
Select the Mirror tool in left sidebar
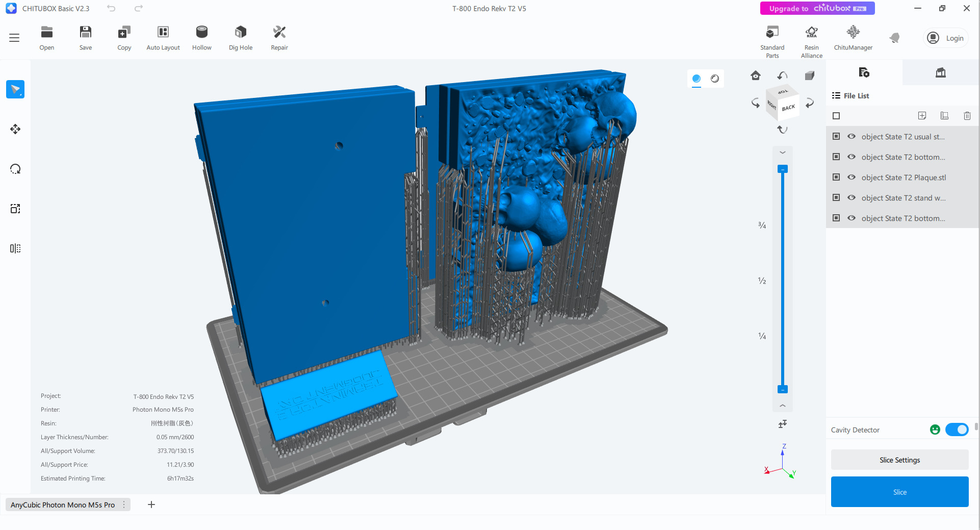pyautogui.click(x=15, y=248)
